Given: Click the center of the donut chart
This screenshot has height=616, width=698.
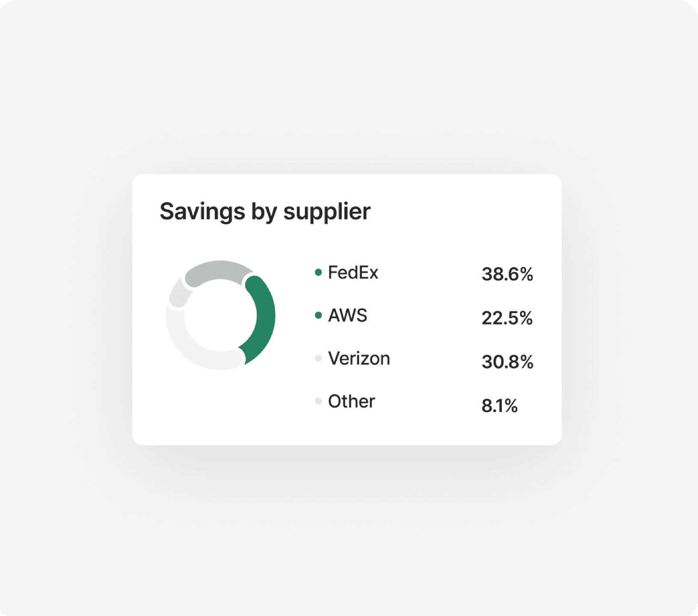Looking at the screenshot, I should pos(220,315).
